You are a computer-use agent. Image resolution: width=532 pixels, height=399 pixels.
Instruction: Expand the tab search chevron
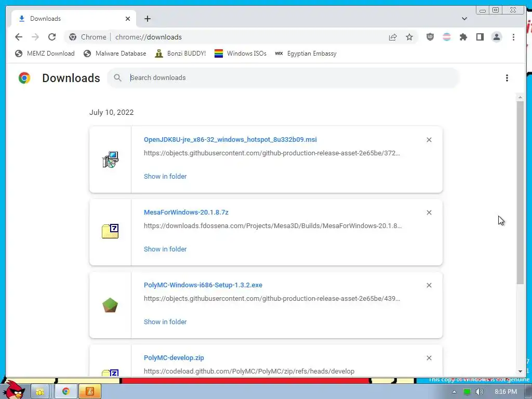pos(464,19)
